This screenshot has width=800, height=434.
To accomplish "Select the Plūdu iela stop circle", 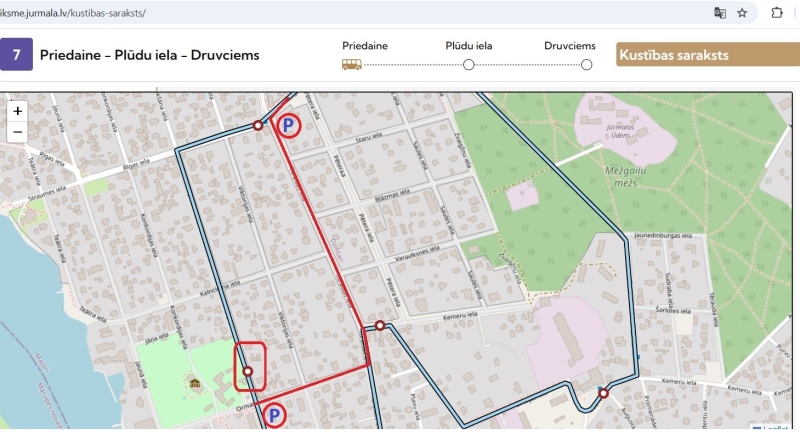I will (x=468, y=65).
